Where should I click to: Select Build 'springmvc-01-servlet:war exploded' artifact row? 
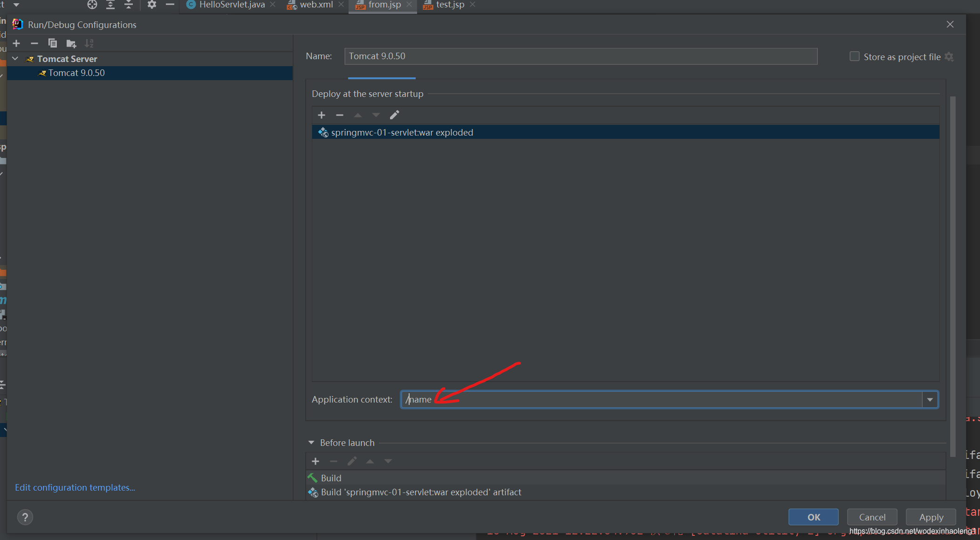625,492
